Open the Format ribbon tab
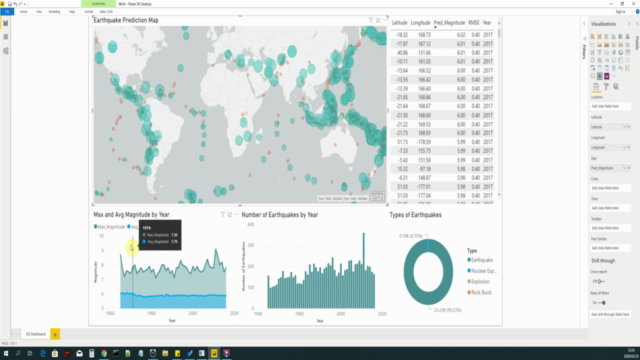 [89, 12]
